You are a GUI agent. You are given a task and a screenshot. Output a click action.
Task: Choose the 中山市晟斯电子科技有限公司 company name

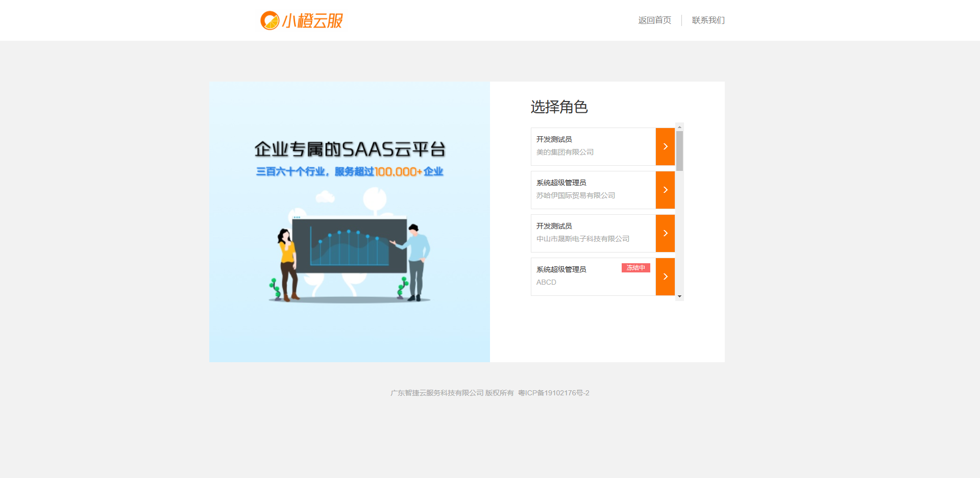pyautogui.click(x=582, y=239)
